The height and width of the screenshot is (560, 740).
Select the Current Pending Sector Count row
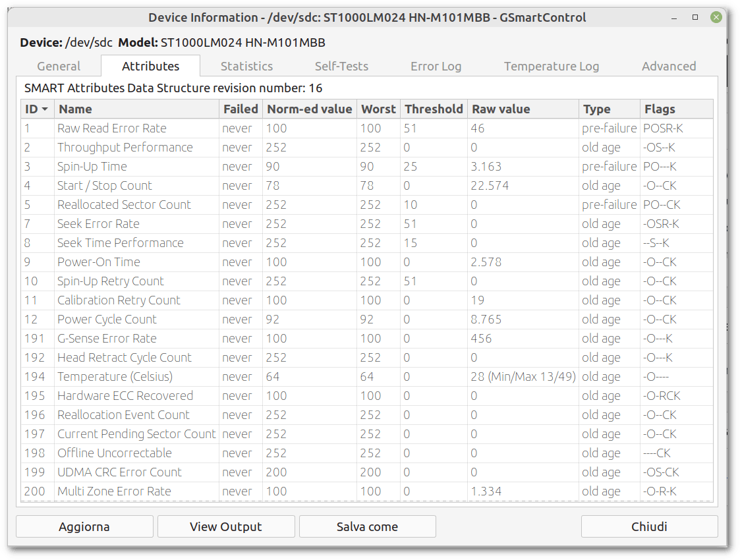coord(366,434)
